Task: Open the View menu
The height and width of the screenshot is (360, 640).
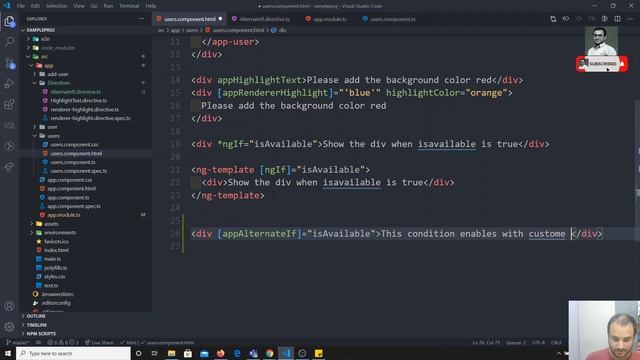Action: click(79, 6)
